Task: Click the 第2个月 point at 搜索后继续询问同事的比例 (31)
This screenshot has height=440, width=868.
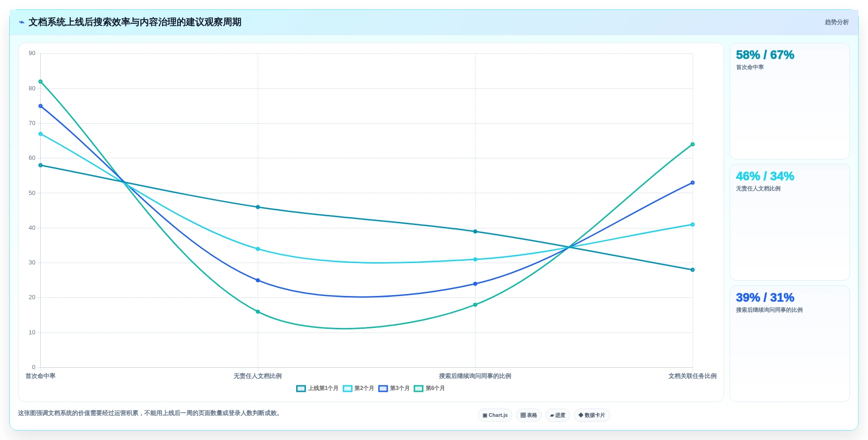Action: (475, 259)
